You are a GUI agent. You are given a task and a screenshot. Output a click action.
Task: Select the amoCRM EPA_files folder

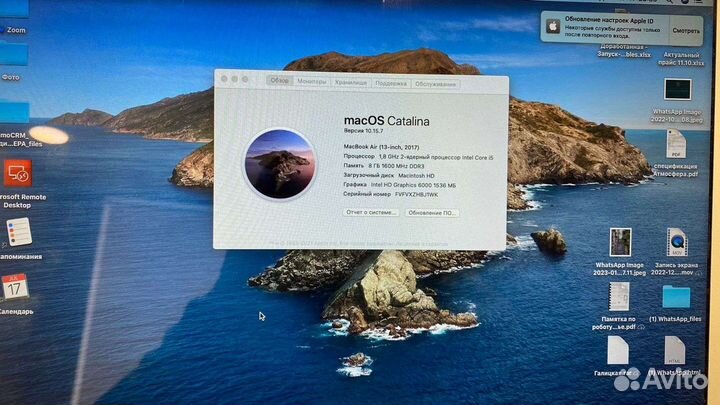[x=14, y=112]
